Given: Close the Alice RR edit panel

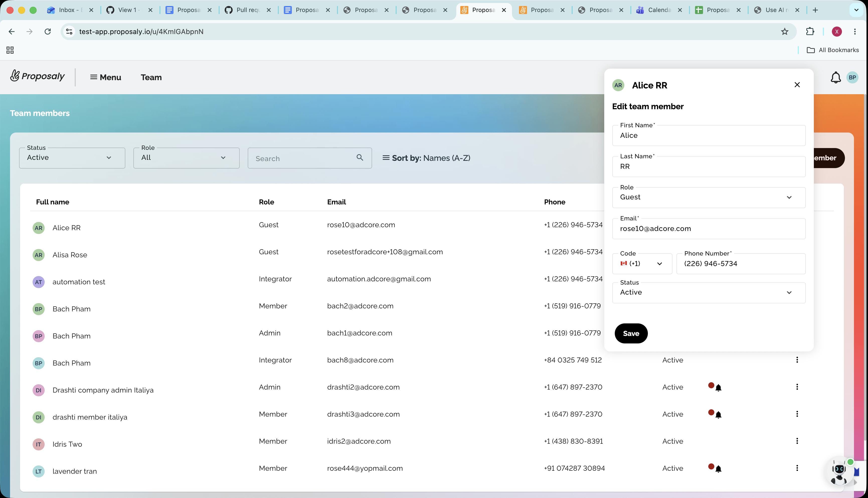Looking at the screenshot, I should coord(797,85).
